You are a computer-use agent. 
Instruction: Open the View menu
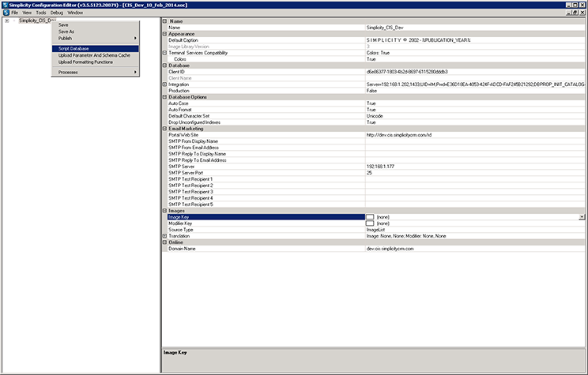point(27,13)
